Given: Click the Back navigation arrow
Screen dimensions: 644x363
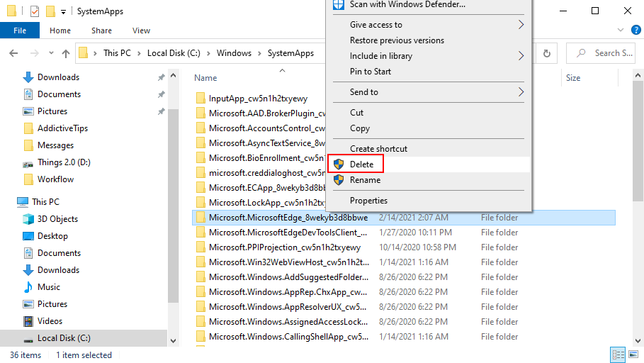Looking at the screenshot, I should pos(13,53).
